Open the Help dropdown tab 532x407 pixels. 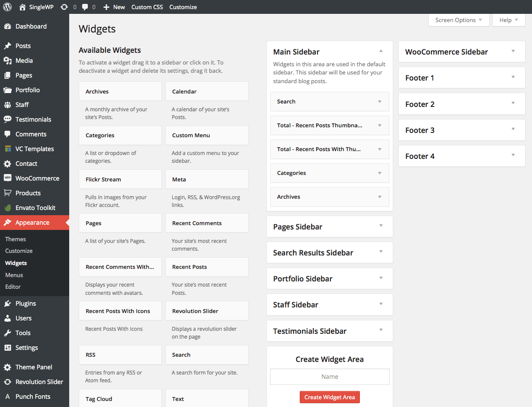[509, 20]
